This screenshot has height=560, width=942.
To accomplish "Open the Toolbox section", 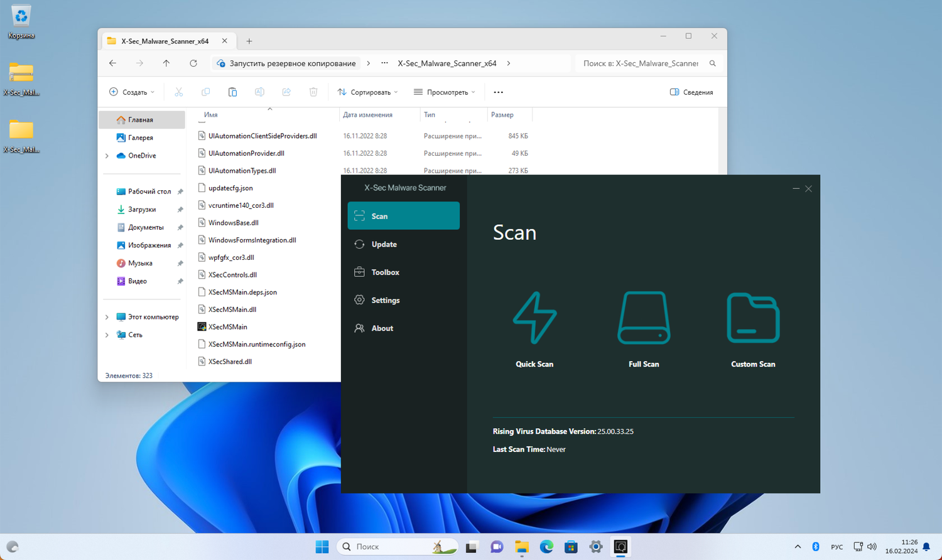I will (x=385, y=272).
